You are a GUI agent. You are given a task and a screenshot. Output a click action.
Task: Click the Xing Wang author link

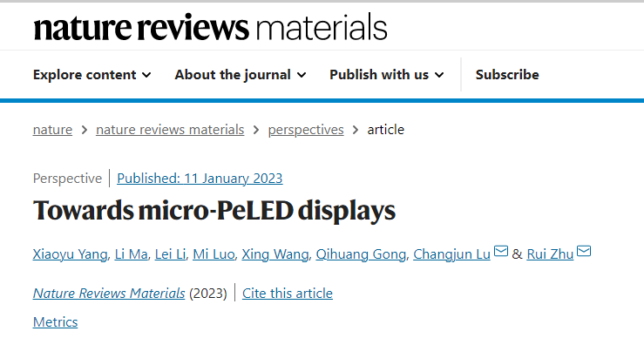click(275, 254)
